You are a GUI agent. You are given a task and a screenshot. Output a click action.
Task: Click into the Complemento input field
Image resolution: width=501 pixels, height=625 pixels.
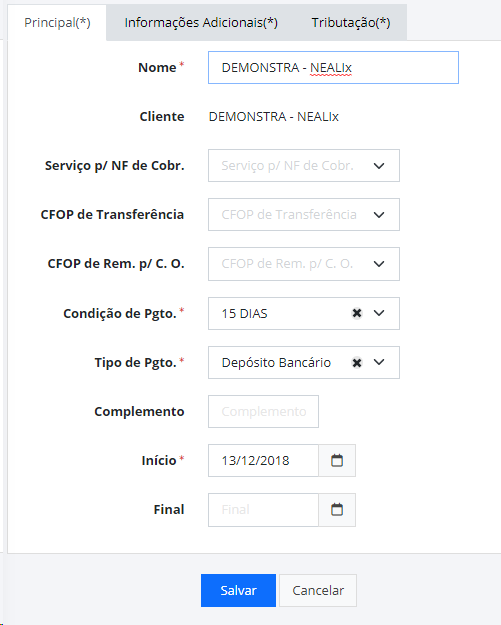point(263,411)
